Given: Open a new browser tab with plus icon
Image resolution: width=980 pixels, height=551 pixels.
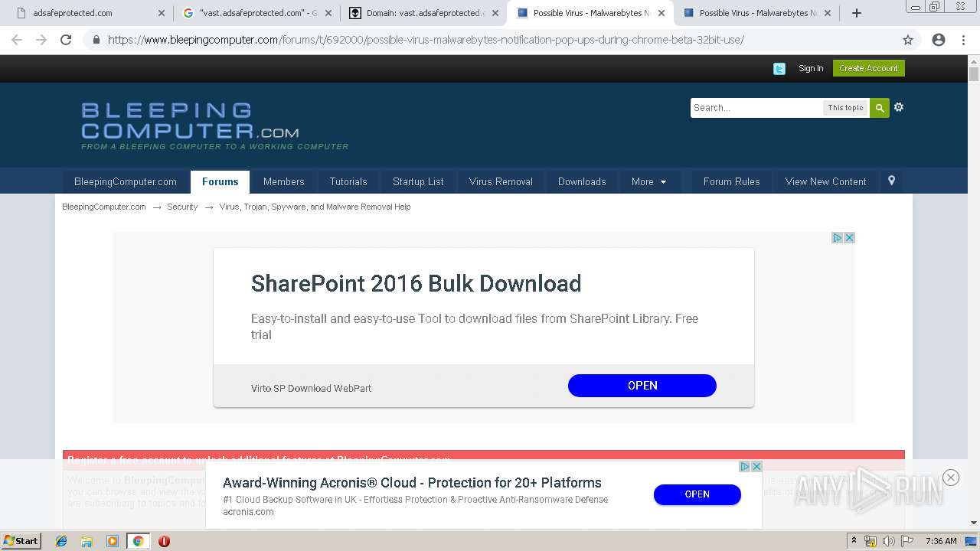Looking at the screenshot, I should coord(857,13).
